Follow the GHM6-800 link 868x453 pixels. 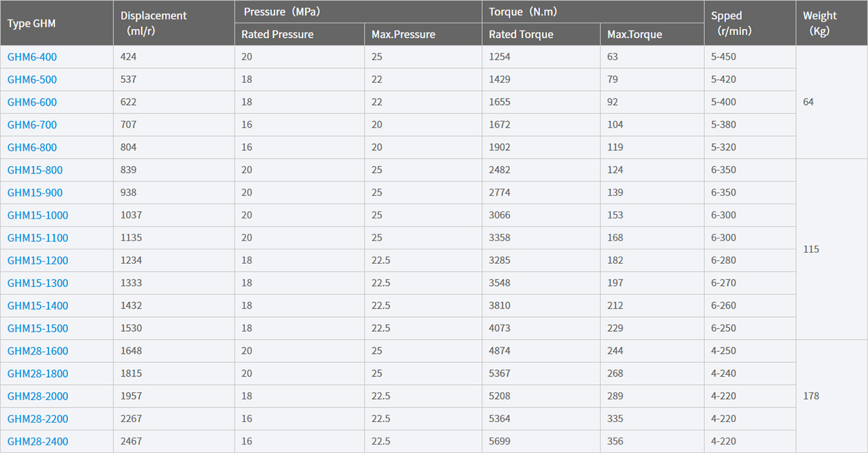pos(32,147)
